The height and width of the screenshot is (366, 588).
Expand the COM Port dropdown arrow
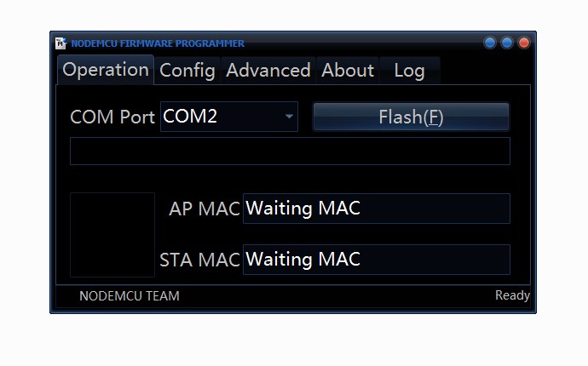click(x=289, y=117)
